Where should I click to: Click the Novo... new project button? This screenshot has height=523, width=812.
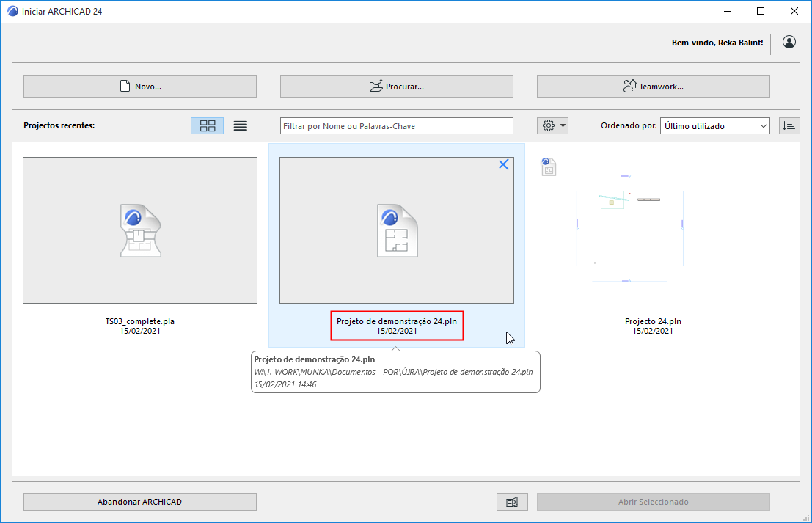click(140, 86)
